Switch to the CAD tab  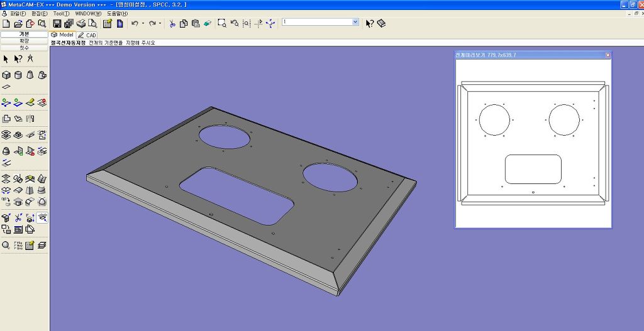87,35
